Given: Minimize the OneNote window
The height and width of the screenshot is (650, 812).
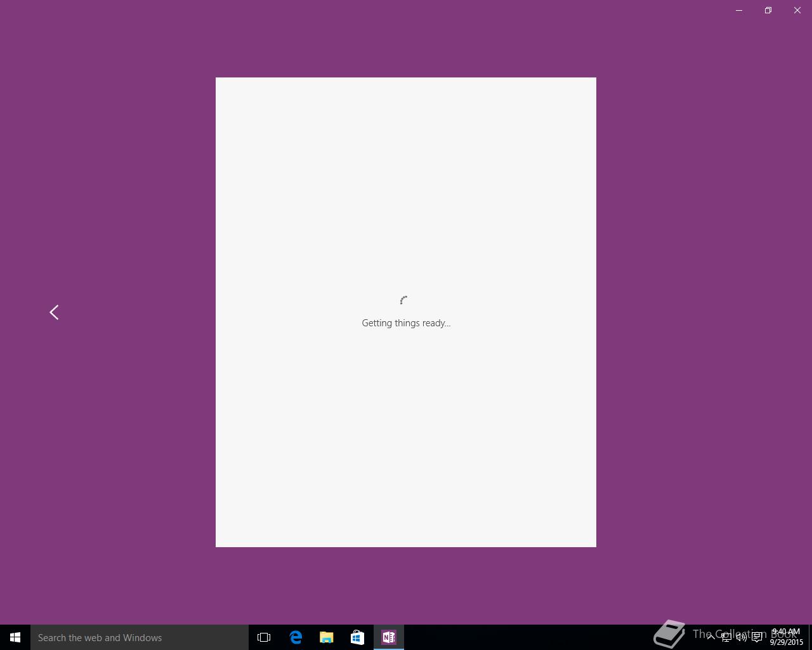Looking at the screenshot, I should 739,10.
